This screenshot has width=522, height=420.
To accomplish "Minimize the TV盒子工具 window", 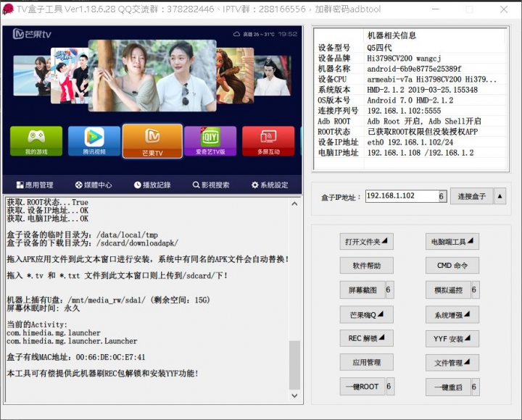I will 436,9.
